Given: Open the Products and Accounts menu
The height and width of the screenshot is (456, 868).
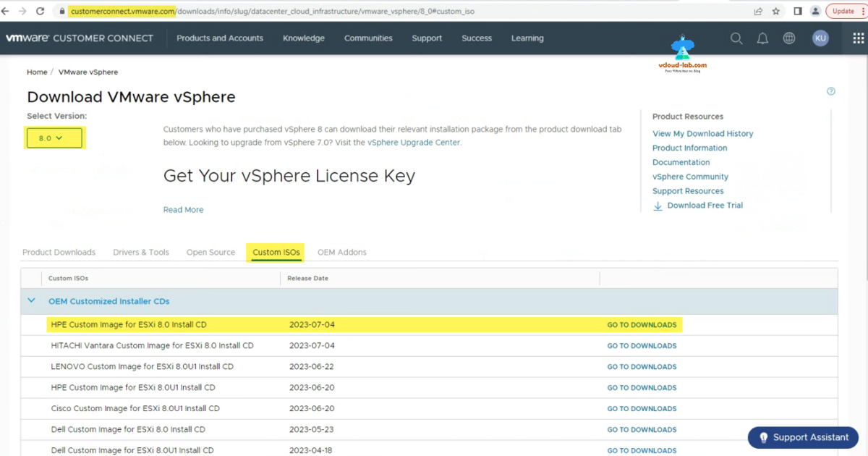Looking at the screenshot, I should (x=220, y=38).
